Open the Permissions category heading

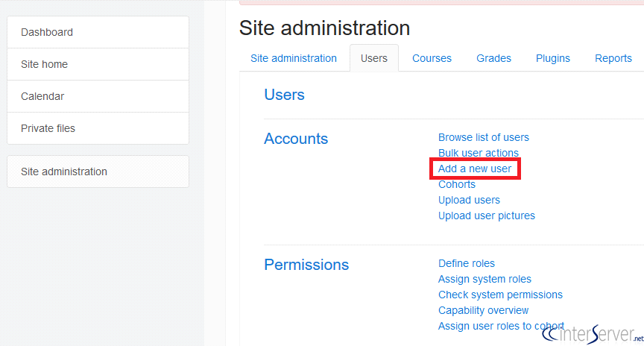(x=306, y=265)
